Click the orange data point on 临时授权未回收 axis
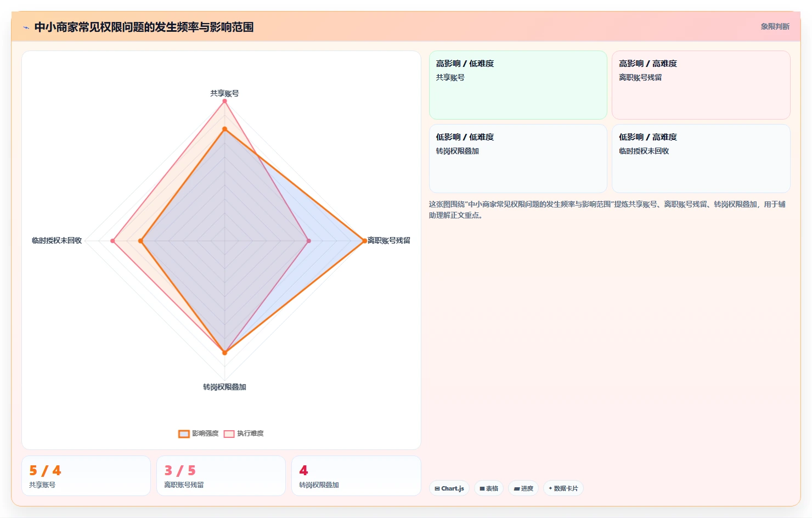Viewport: 812px width, 518px height. pyautogui.click(x=140, y=241)
